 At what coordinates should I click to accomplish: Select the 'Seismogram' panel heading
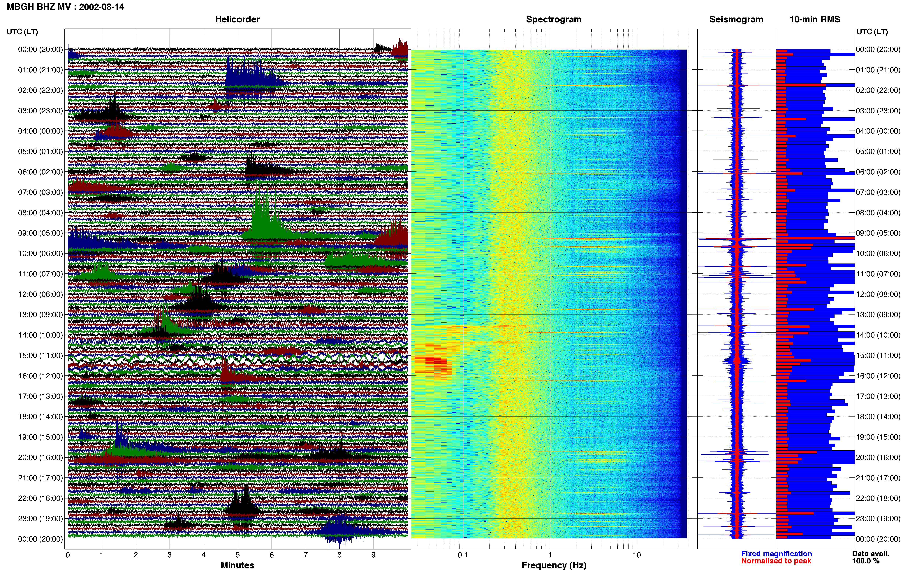[736, 20]
